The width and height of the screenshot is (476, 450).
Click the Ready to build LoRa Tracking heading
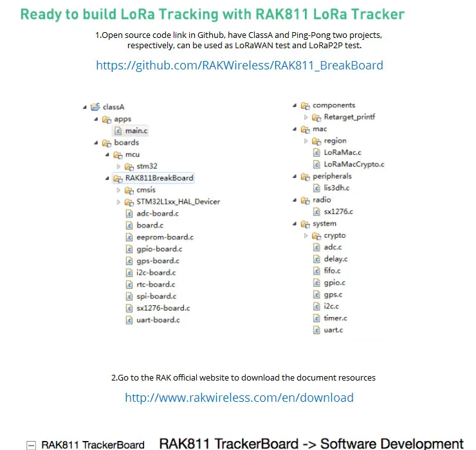click(x=212, y=14)
